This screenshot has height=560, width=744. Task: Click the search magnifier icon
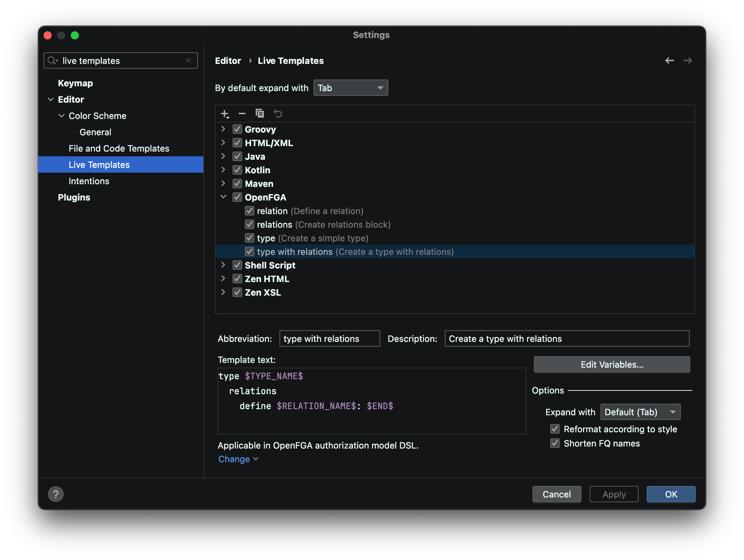point(52,60)
